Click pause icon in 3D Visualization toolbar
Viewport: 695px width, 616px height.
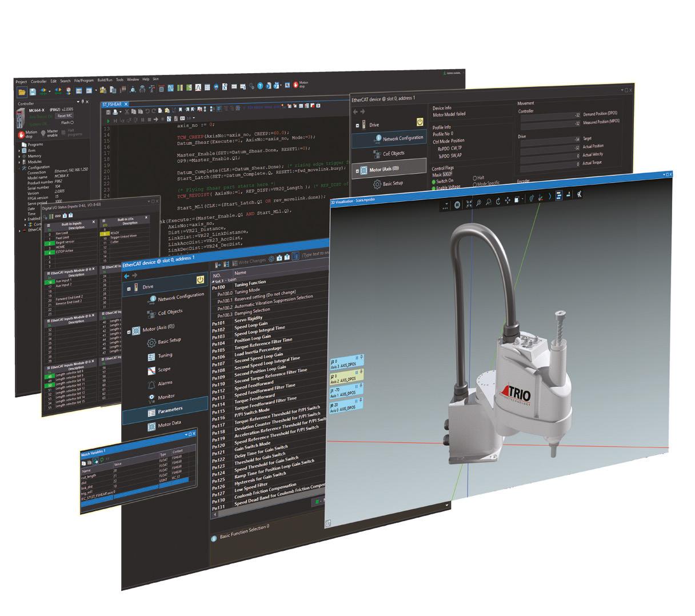(x=457, y=205)
